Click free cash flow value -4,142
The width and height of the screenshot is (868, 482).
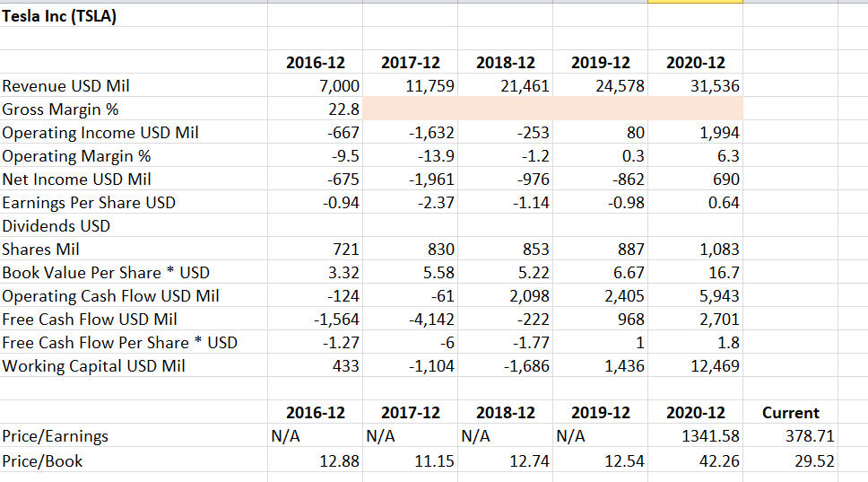pos(432,319)
